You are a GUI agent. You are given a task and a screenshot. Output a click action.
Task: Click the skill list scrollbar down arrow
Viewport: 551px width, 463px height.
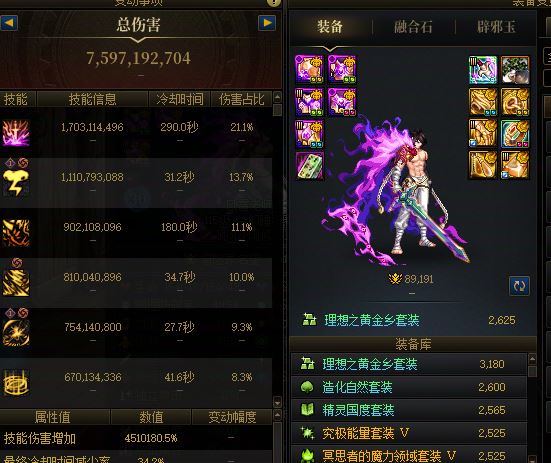pos(277,402)
